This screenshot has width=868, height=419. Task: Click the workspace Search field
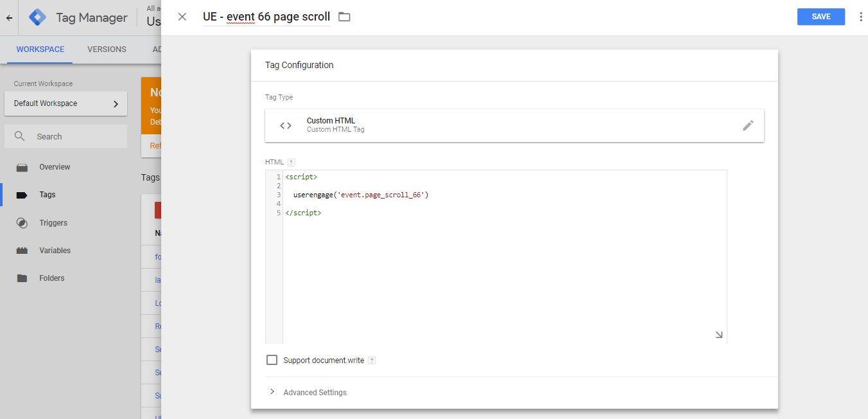[x=65, y=136]
